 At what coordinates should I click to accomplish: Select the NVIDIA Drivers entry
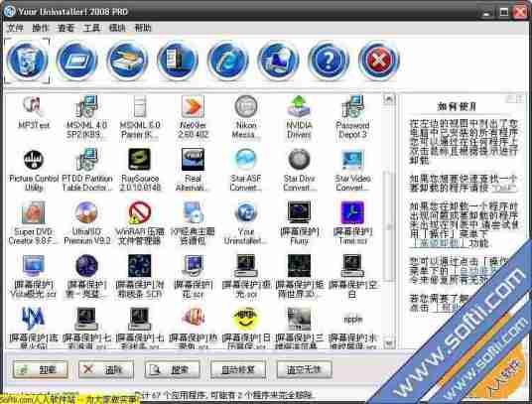pyautogui.click(x=299, y=117)
